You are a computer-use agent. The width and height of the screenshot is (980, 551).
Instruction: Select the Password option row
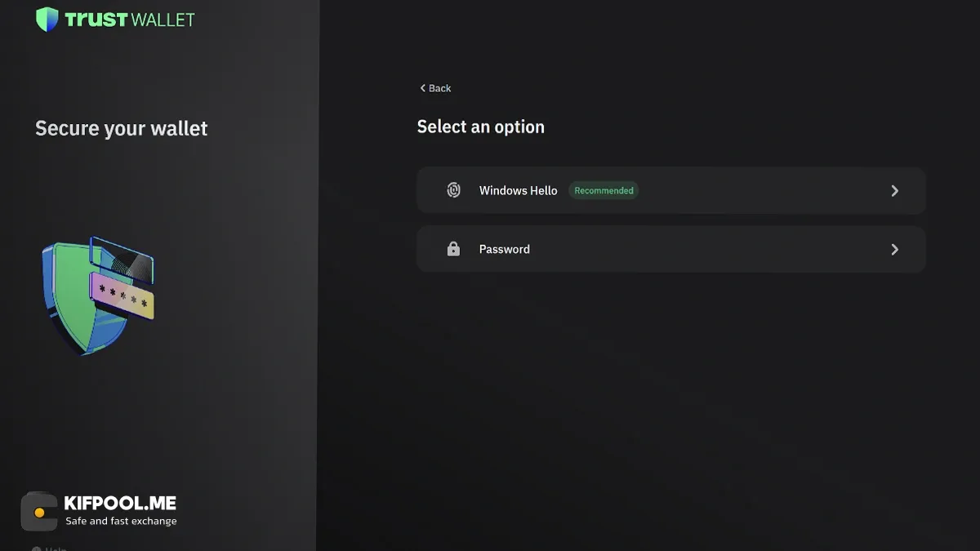(670, 249)
